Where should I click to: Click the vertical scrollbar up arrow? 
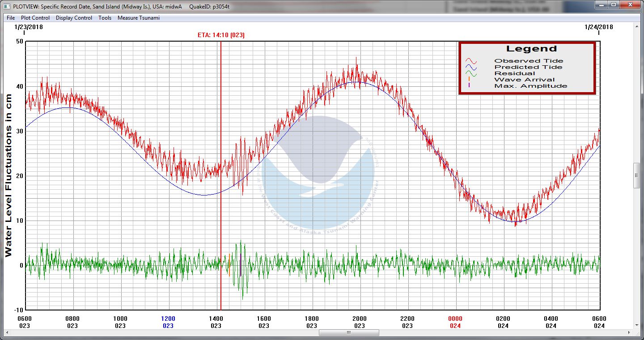(637, 26)
